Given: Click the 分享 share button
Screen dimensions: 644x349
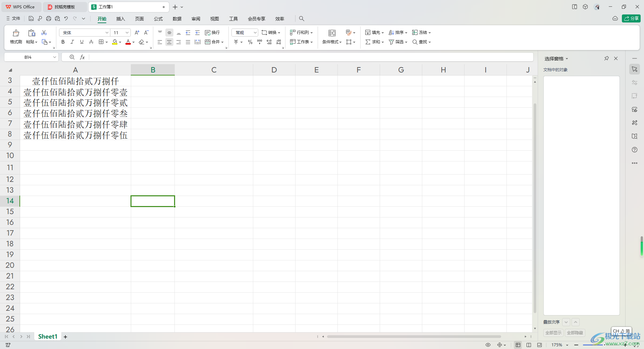Looking at the screenshot, I should click(x=631, y=18).
